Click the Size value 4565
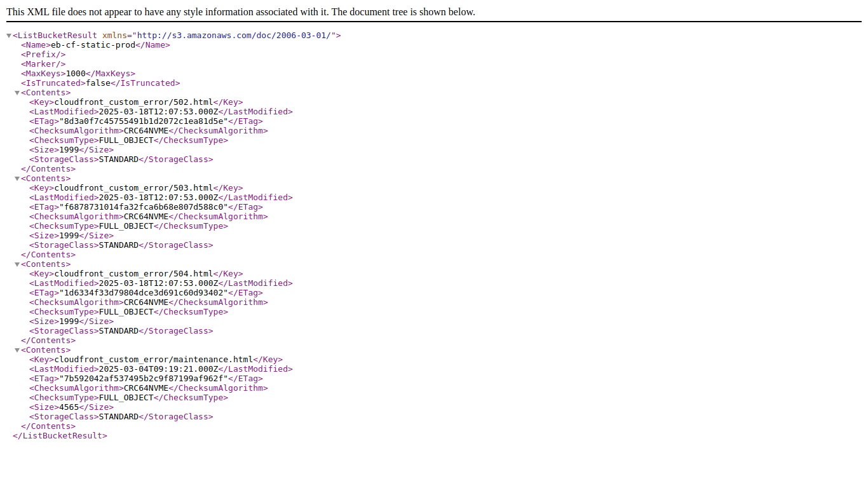868x488 pixels. [x=69, y=407]
